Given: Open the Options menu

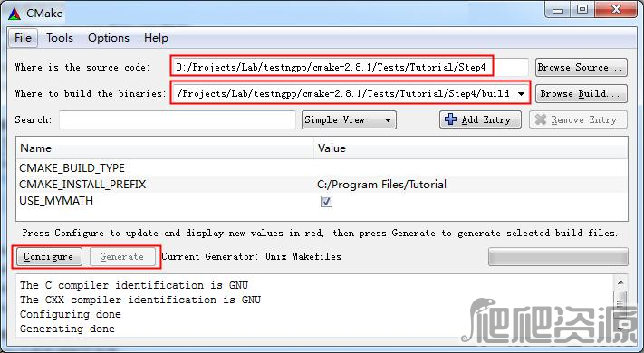Looking at the screenshot, I should [109, 38].
